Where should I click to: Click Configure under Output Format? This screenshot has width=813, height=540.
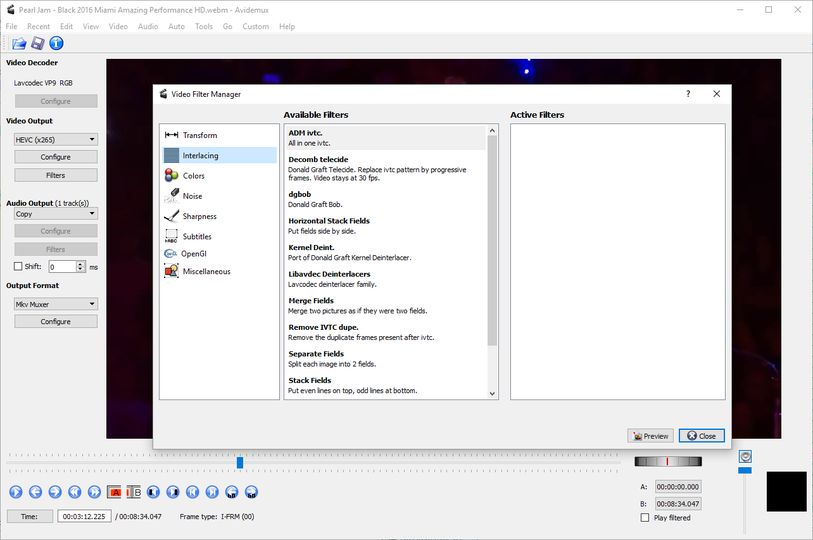tap(55, 322)
